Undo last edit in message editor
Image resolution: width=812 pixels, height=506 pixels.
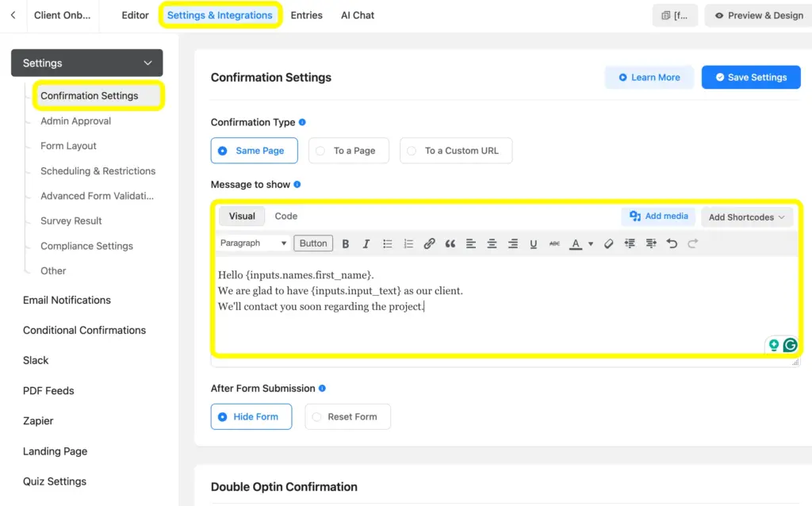[672, 243]
